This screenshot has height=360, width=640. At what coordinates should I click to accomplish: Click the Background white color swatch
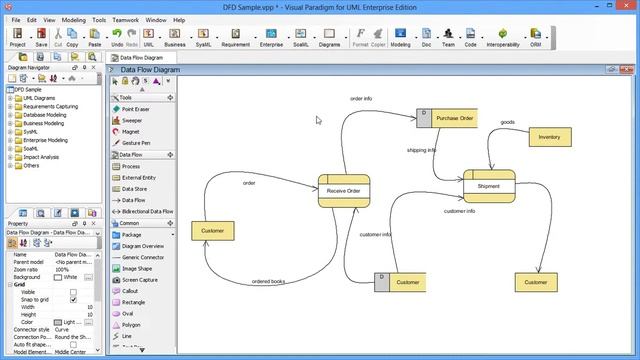point(58,277)
